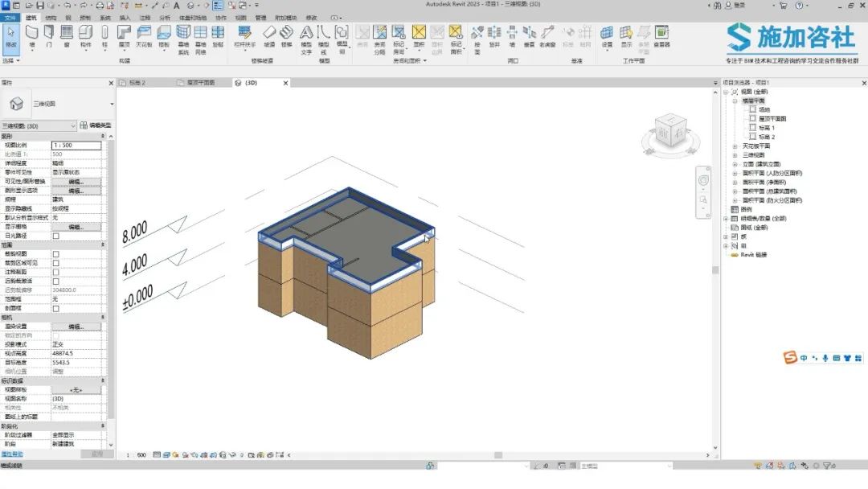The height and width of the screenshot is (489, 868).
Task: Open the Structure (结构) ribbon tab
Action: point(51,18)
